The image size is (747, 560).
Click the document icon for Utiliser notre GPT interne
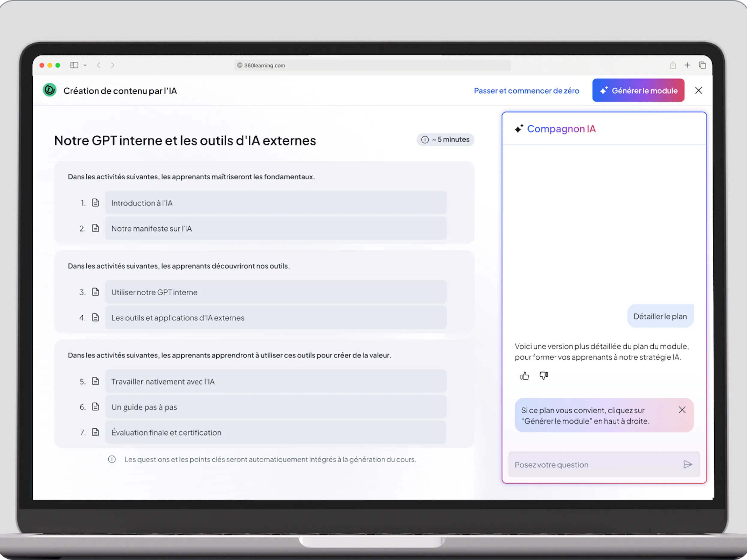click(96, 292)
